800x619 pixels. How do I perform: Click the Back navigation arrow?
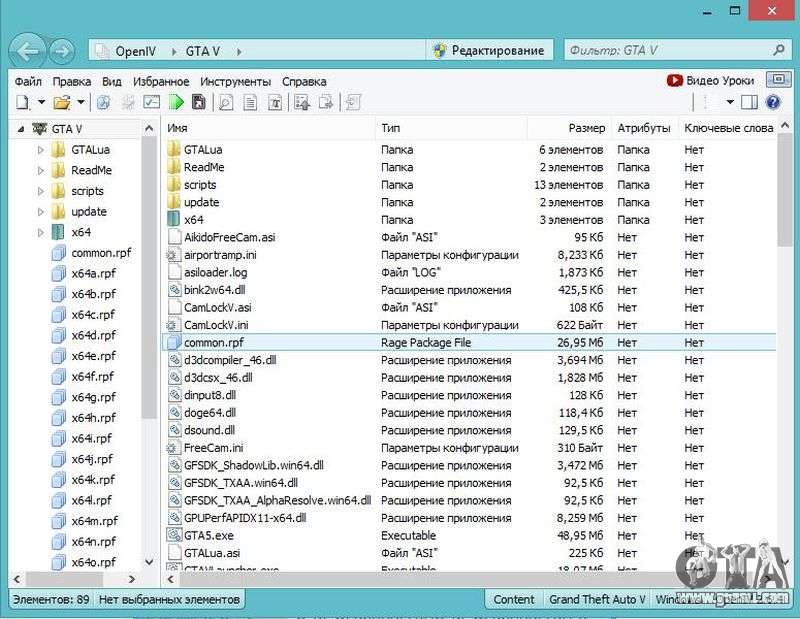tap(28, 51)
